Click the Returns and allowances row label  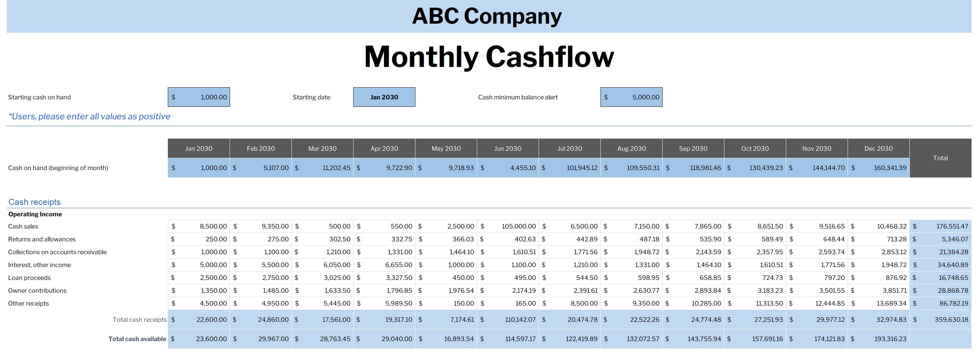click(x=42, y=239)
